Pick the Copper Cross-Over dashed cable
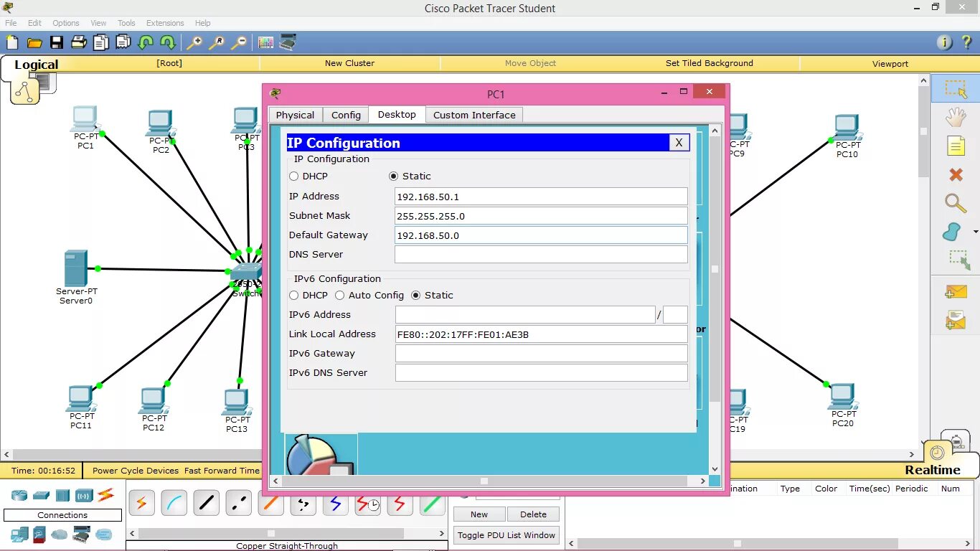The width and height of the screenshot is (980, 551). pos(238,504)
